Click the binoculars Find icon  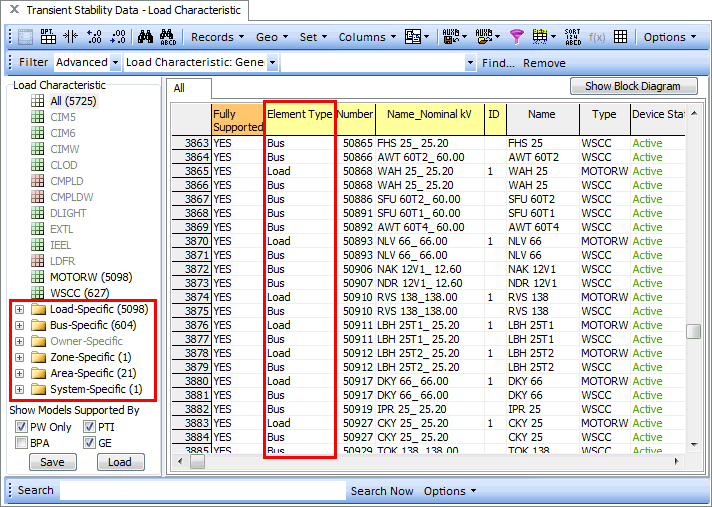tap(145, 37)
